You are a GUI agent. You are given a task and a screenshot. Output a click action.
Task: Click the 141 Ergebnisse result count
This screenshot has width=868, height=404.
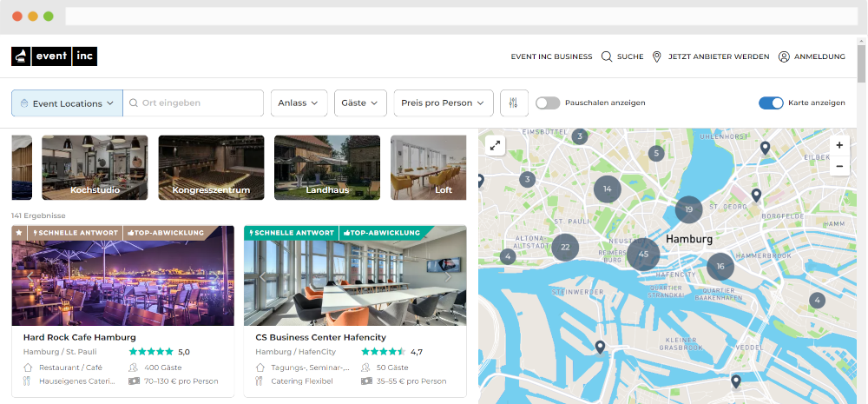tap(38, 215)
